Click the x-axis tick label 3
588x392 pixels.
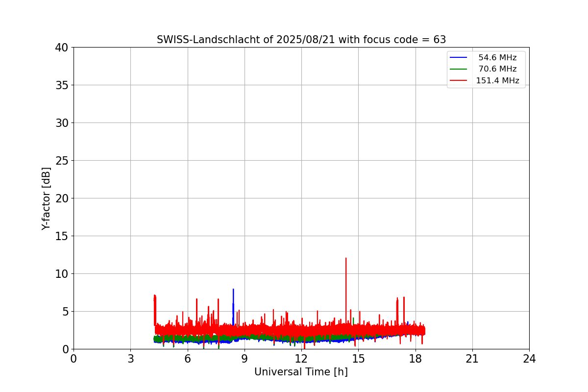click(x=130, y=359)
